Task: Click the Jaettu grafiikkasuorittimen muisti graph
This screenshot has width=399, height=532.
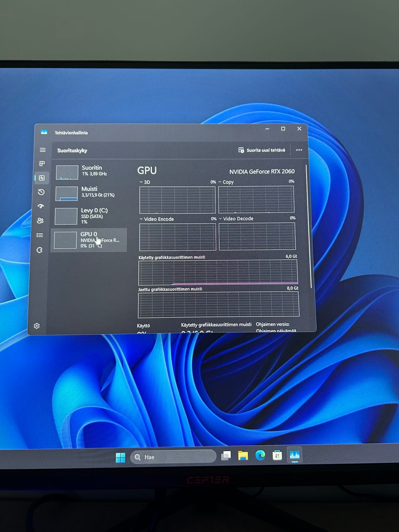Action: [x=218, y=305]
